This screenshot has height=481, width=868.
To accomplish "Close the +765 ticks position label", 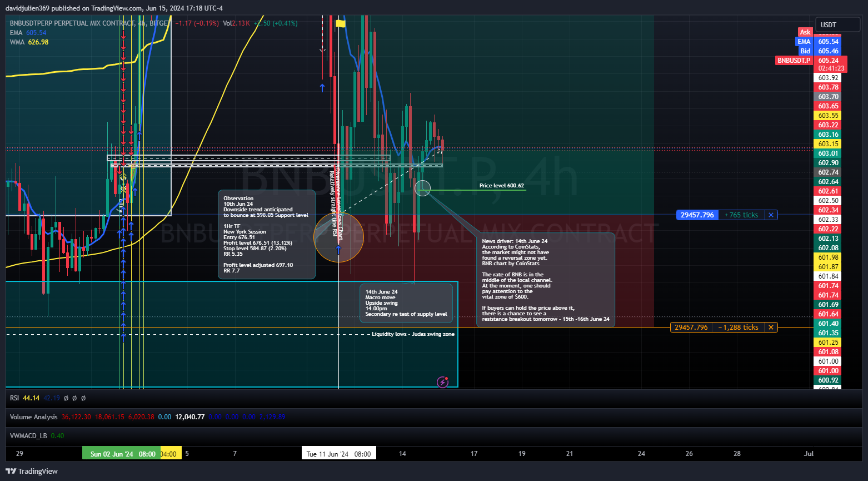I will click(771, 215).
